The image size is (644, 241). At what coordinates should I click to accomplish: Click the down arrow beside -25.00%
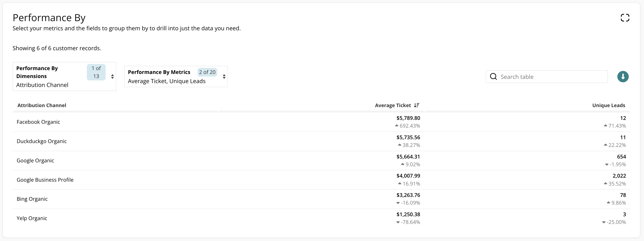pos(604,222)
